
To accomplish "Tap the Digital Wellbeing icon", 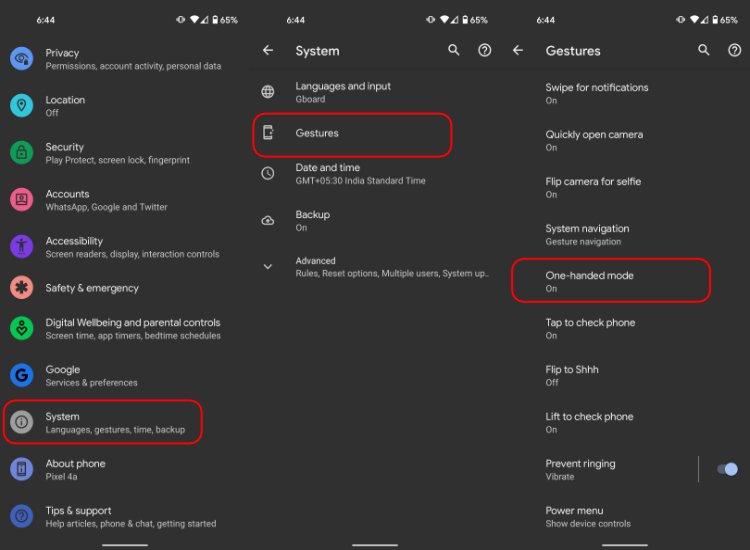I will pos(21,329).
